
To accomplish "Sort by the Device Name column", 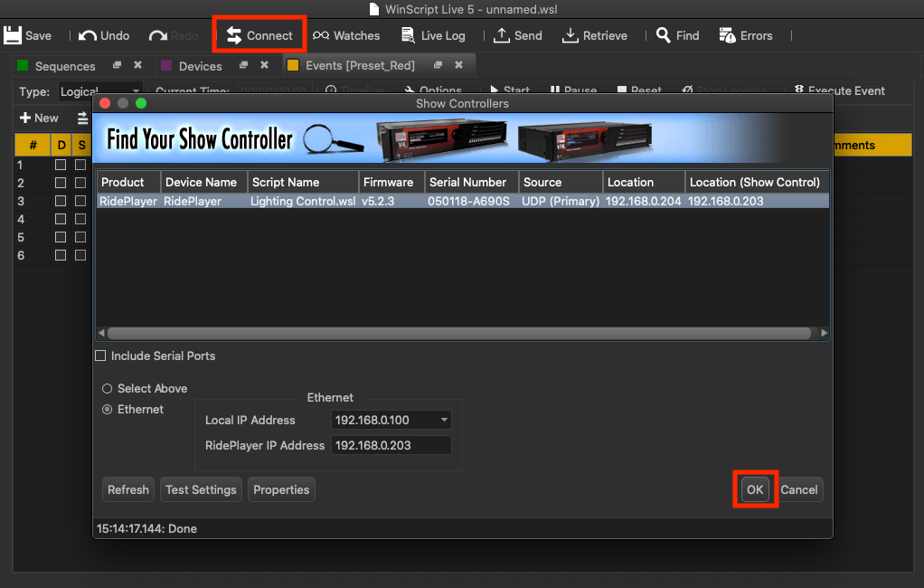I will click(x=204, y=182).
